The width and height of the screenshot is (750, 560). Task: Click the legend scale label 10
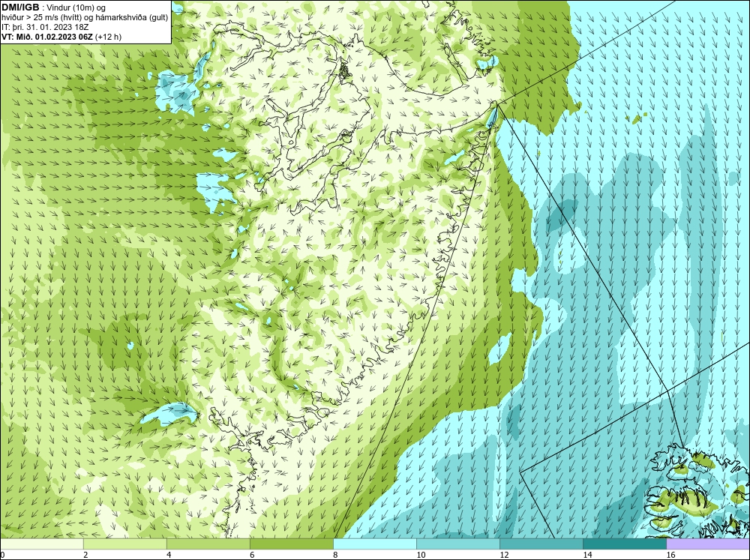pos(421,555)
